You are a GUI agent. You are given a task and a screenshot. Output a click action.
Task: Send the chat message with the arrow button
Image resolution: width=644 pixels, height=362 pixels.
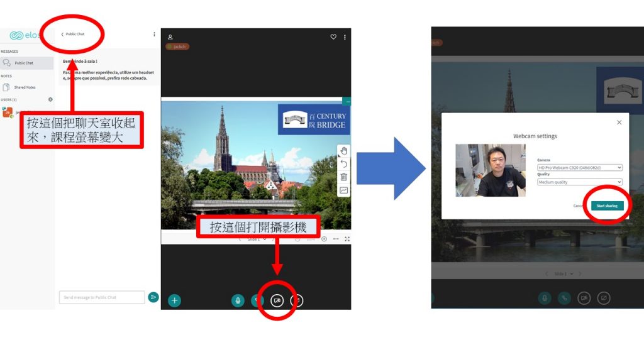tap(153, 297)
